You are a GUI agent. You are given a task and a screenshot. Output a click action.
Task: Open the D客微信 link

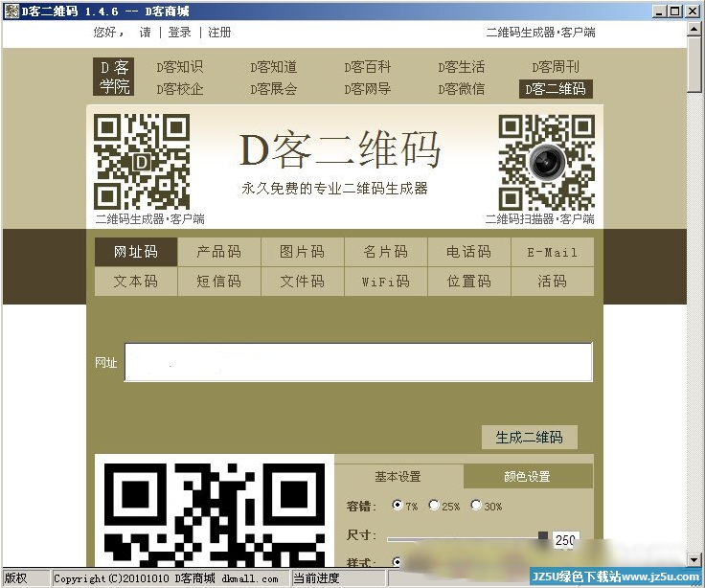[462, 88]
